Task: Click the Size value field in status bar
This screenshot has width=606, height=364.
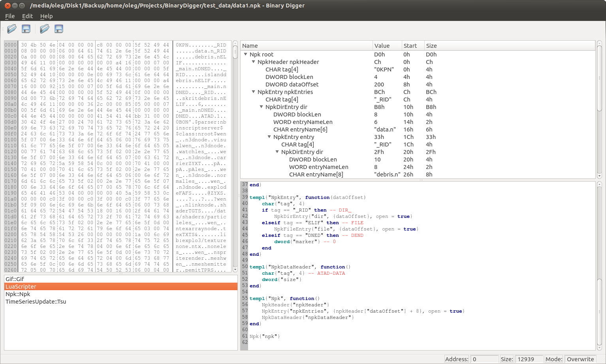Action: 529,359
